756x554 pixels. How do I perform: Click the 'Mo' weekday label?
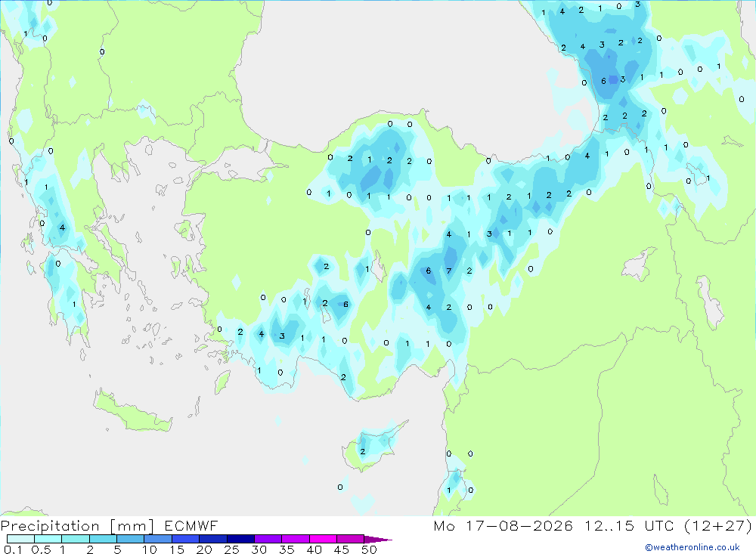click(444, 525)
